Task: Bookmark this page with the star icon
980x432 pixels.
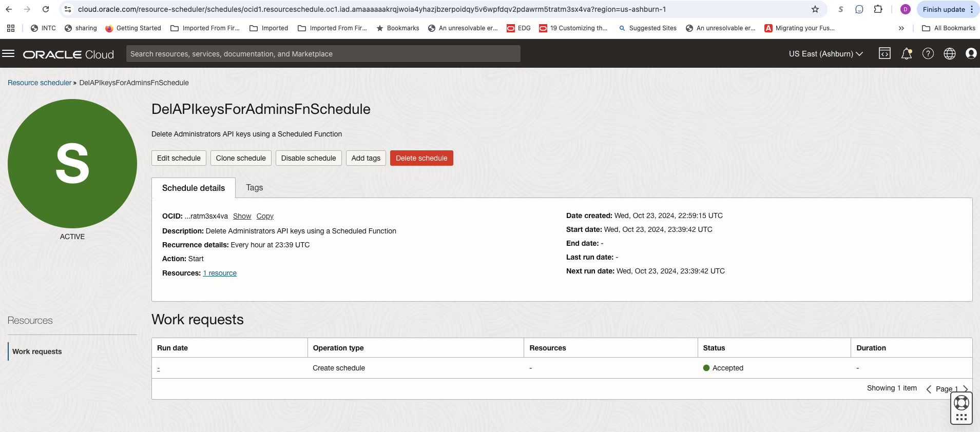Action: click(815, 9)
